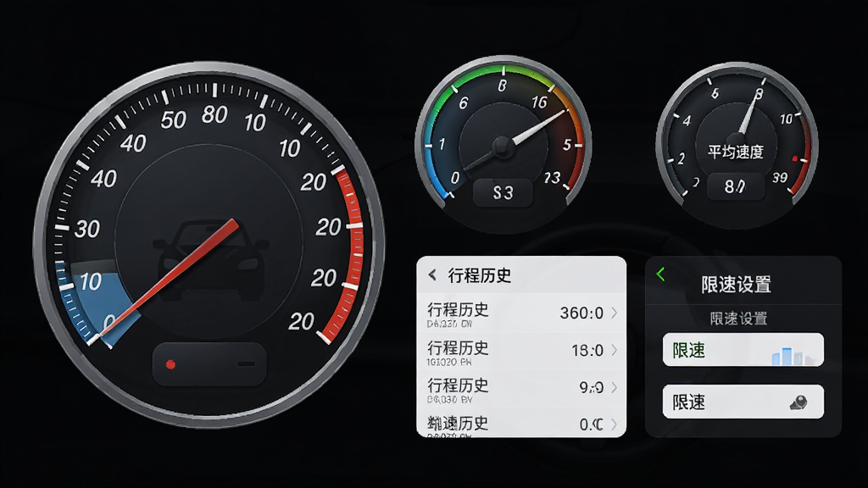Click the large 限速设置 heading
The height and width of the screenshot is (488, 868).
(736, 285)
